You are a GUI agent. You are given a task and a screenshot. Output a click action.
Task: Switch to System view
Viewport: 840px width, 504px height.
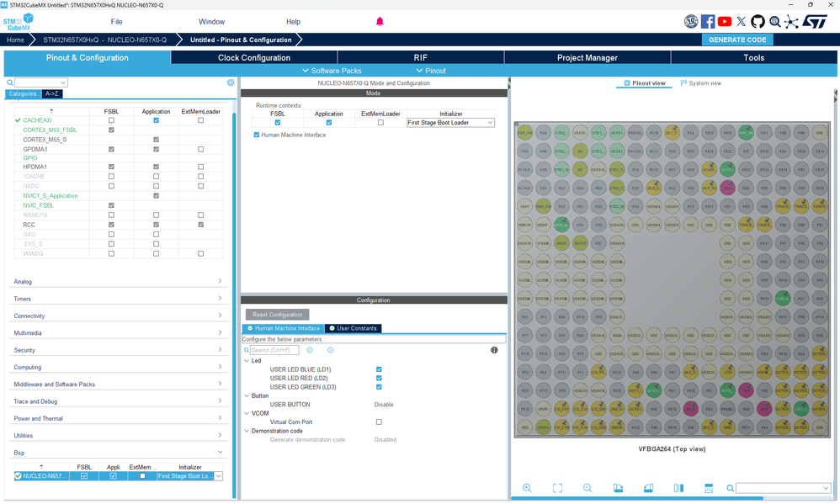point(701,83)
